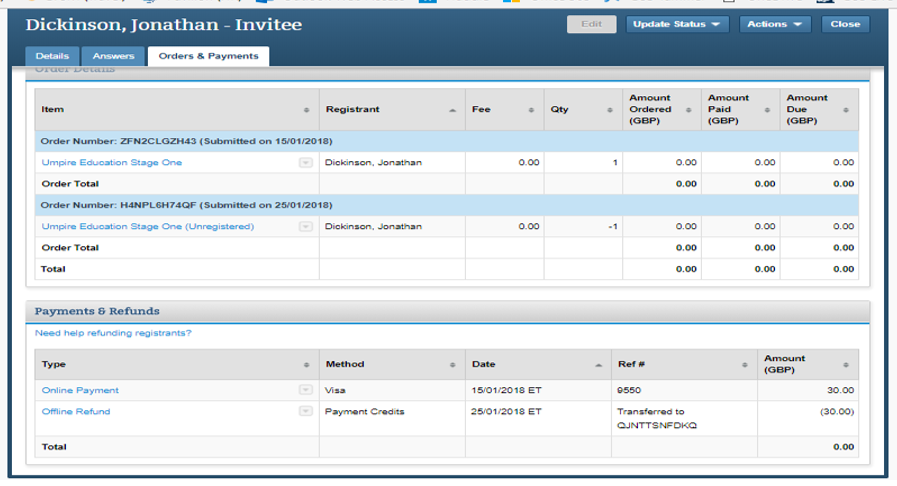Image resolution: width=897 pixels, height=486 pixels.
Task: Open 'Need help refunding registrants?' link
Action: click(x=113, y=333)
